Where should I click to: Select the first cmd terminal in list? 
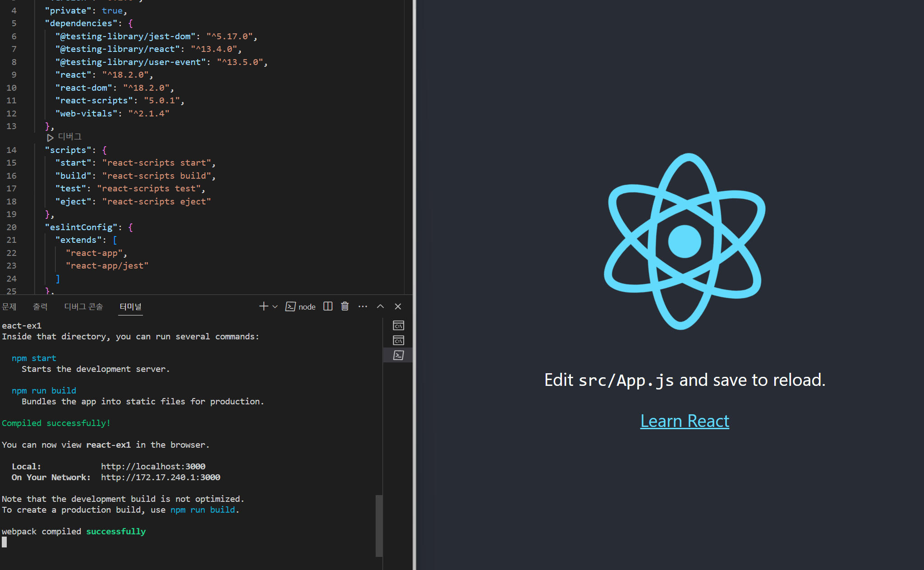[x=398, y=325]
